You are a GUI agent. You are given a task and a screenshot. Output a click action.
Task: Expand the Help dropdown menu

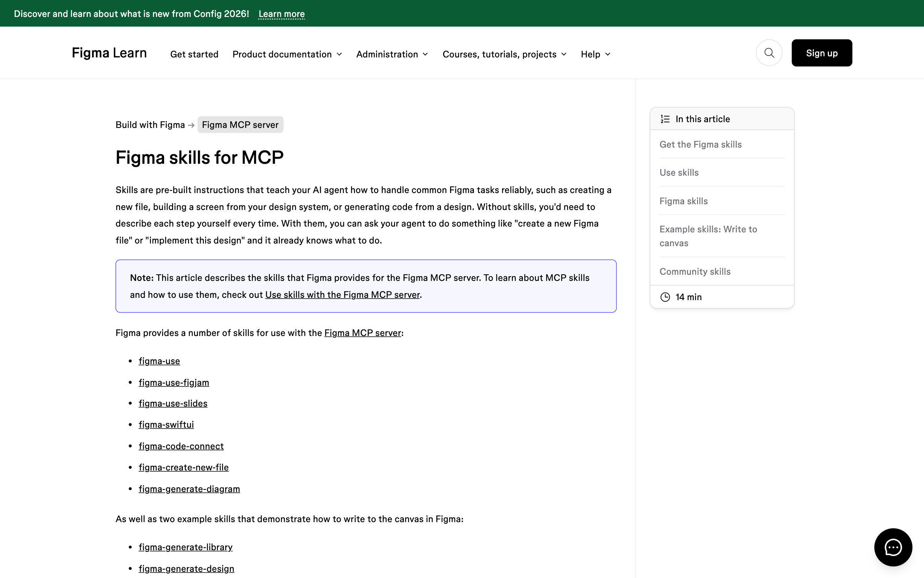pos(596,54)
